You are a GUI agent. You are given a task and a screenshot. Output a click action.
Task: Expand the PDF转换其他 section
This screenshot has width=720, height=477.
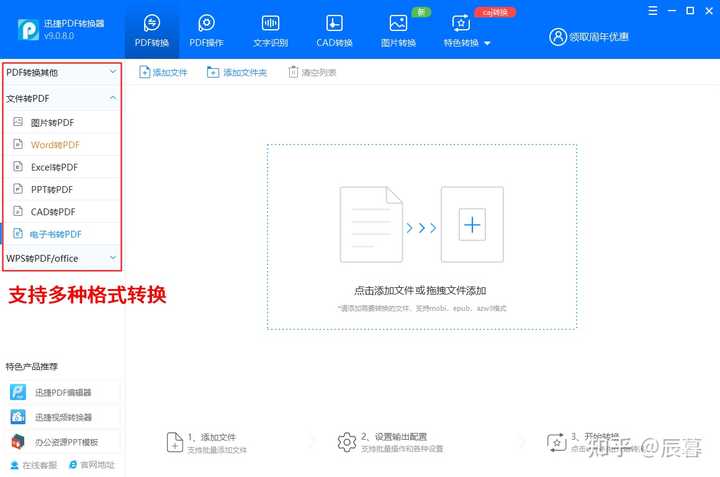[x=62, y=72]
